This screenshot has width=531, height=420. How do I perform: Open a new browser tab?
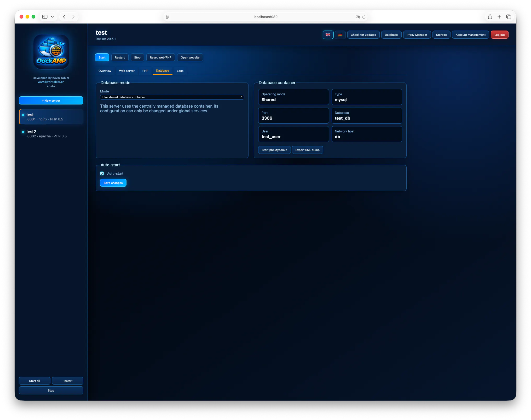[x=499, y=17]
